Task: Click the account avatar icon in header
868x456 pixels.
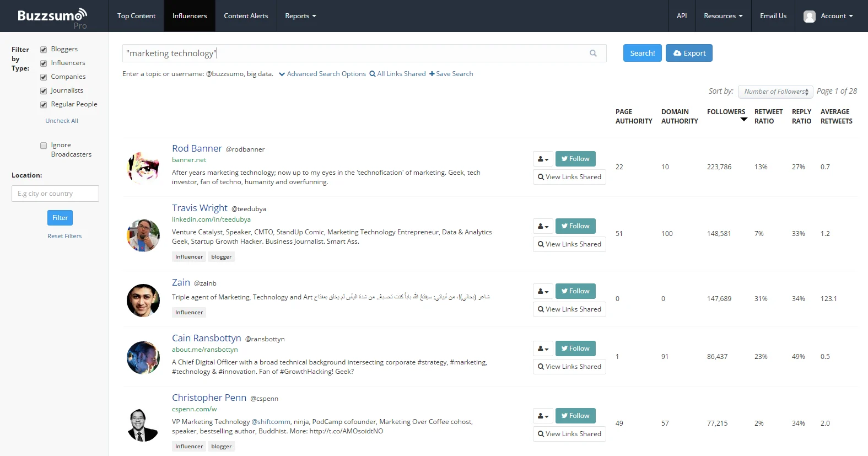Action: 810,17
